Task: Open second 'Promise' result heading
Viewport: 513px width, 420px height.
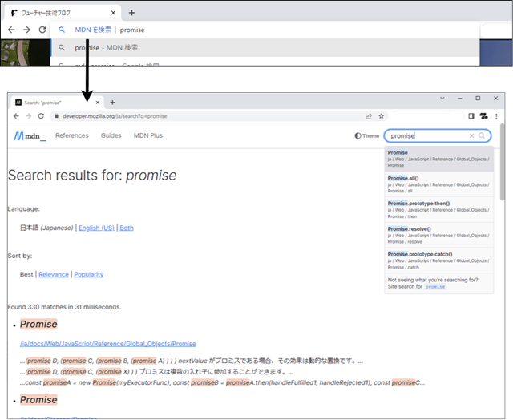Action: 38,400
